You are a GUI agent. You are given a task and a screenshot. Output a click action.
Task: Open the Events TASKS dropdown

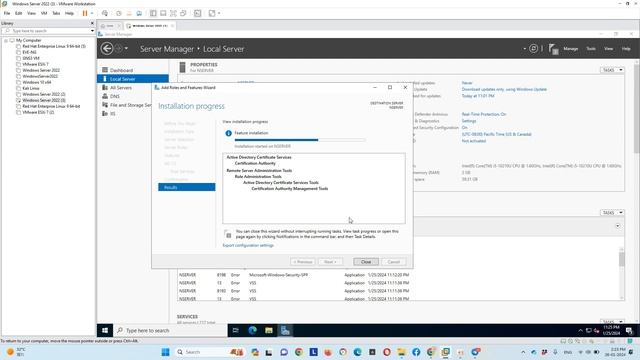click(x=612, y=213)
